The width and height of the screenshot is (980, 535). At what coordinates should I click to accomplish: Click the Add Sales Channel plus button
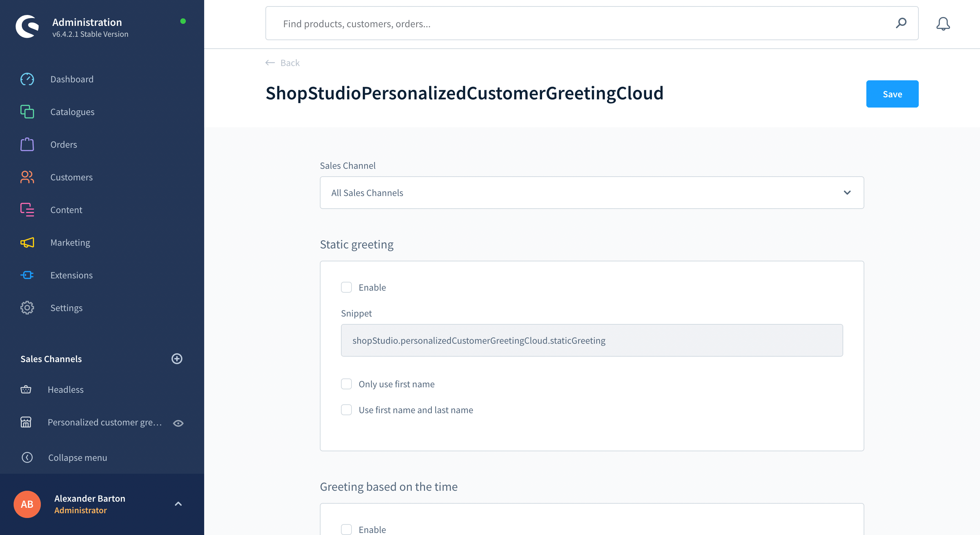click(177, 358)
